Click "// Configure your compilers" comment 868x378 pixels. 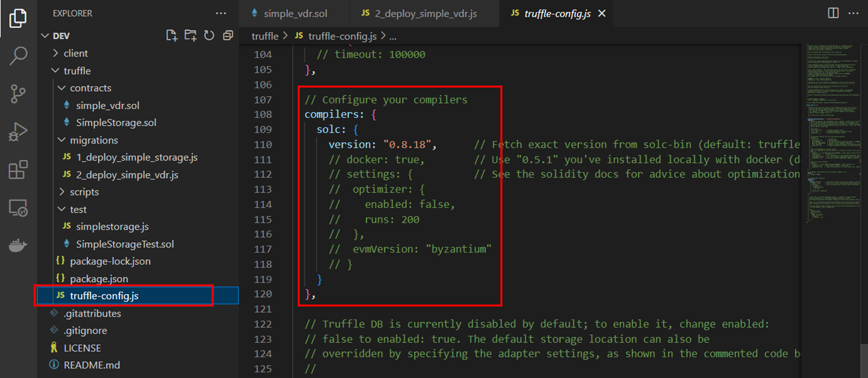(386, 100)
